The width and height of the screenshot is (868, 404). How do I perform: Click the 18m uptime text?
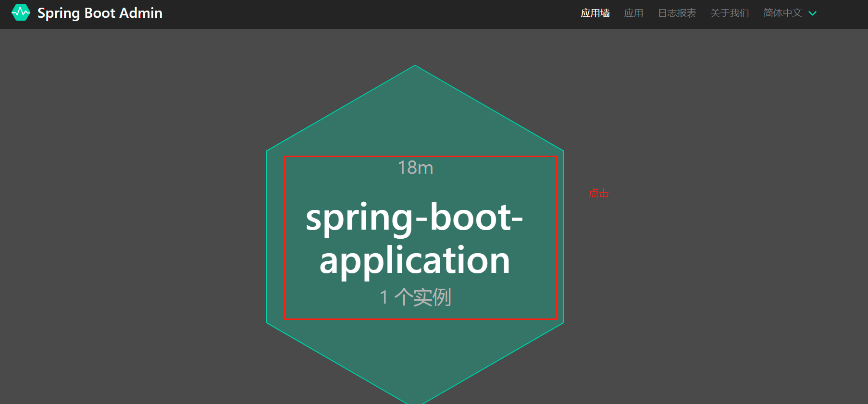point(415,168)
